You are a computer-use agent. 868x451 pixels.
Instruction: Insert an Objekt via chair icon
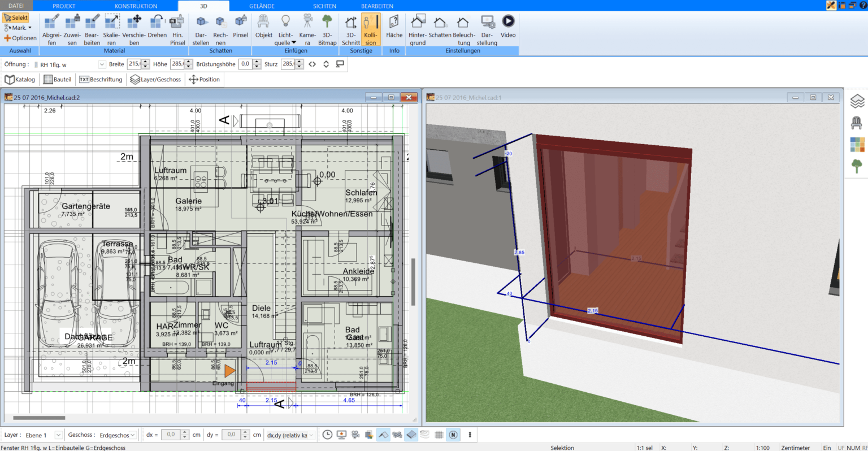click(x=263, y=26)
